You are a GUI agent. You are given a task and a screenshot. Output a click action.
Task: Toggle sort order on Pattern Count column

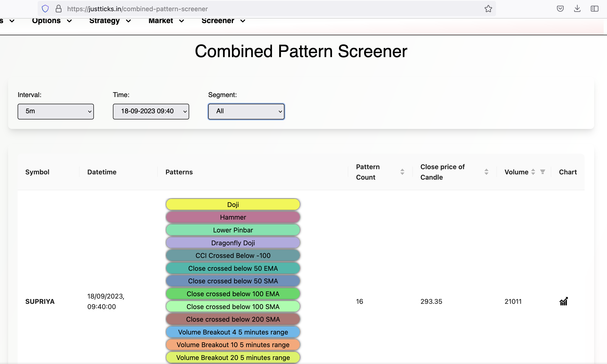(402, 172)
